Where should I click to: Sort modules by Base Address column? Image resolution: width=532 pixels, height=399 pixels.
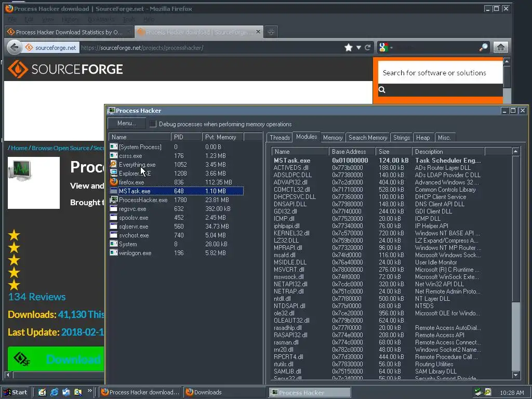pyautogui.click(x=352, y=152)
